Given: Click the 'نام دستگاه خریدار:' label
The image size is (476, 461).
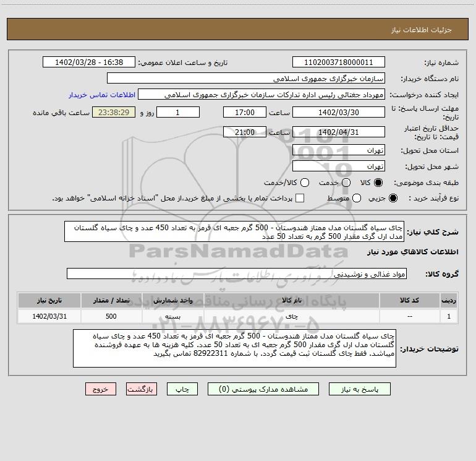Looking at the screenshot, I should point(430,79).
